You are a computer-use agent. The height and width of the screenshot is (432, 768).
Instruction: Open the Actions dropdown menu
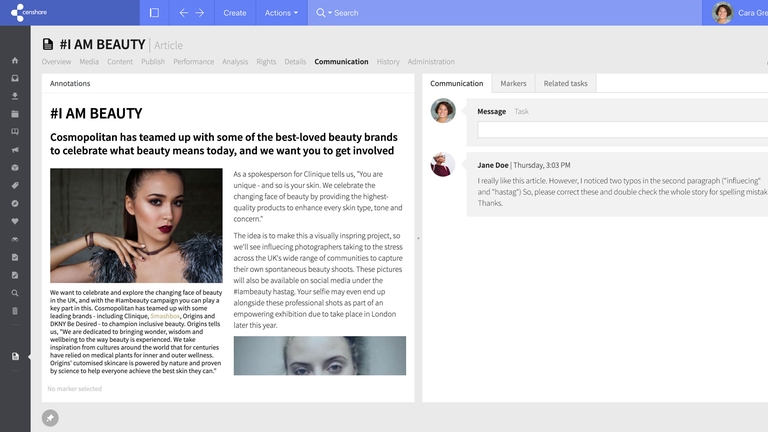point(281,13)
